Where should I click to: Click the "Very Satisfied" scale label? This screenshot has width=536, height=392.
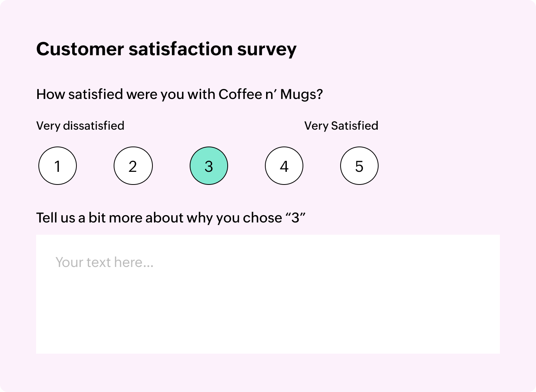(x=341, y=126)
